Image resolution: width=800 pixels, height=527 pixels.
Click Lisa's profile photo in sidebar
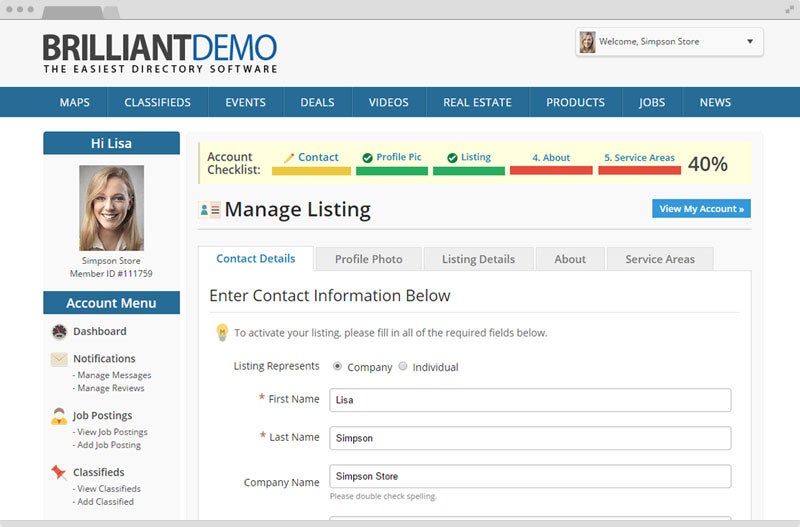pyautogui.click(x=111, y=208)
